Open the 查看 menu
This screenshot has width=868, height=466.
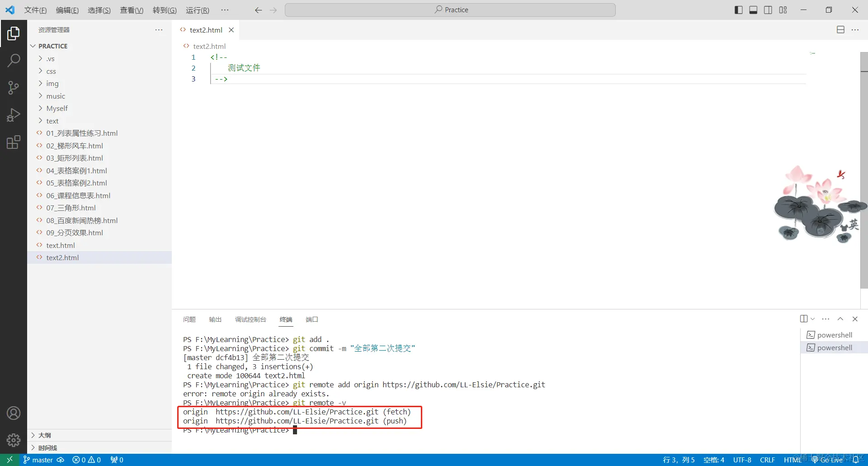pyautogui.click(x=131, y=10)
